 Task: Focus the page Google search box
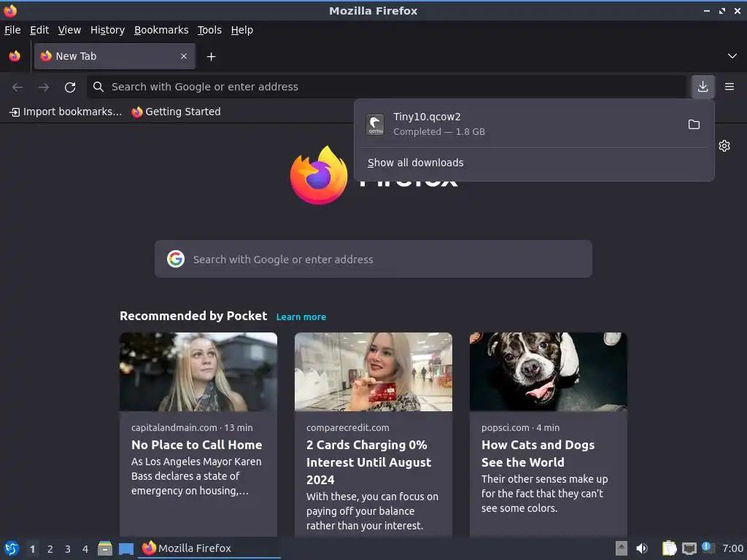373,259
